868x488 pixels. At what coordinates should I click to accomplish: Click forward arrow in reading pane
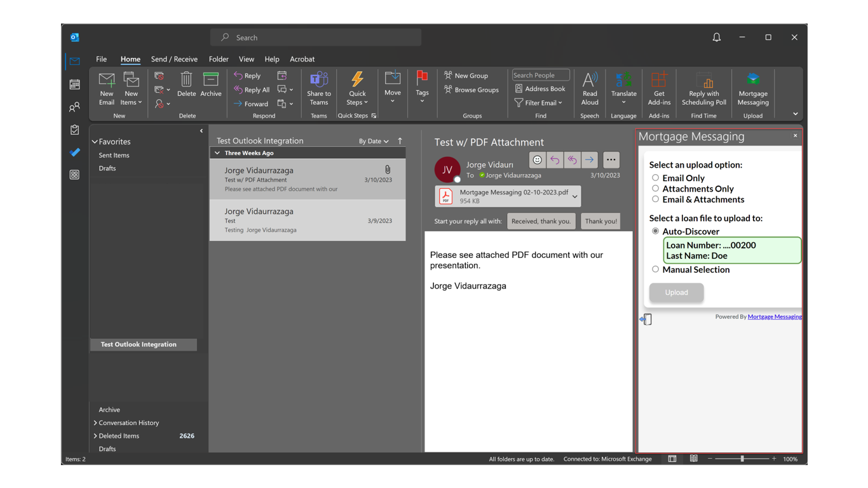point(590,160)
